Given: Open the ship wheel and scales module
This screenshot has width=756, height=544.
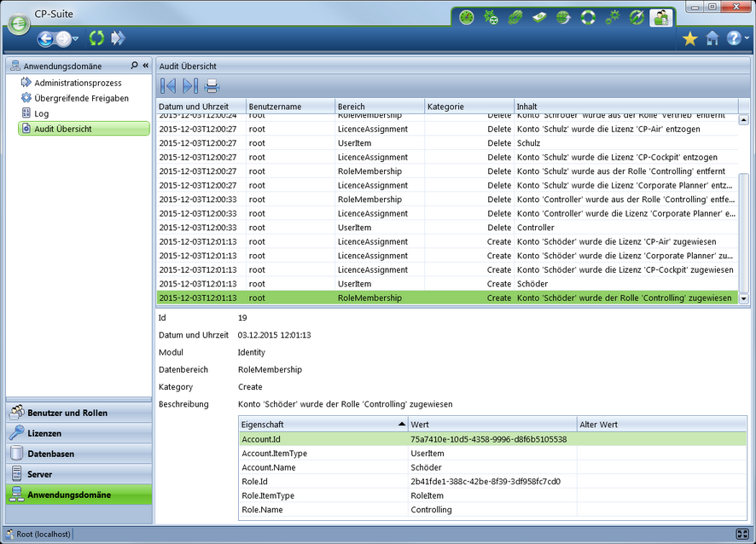Looking at the screenshot, I should 491,17.
